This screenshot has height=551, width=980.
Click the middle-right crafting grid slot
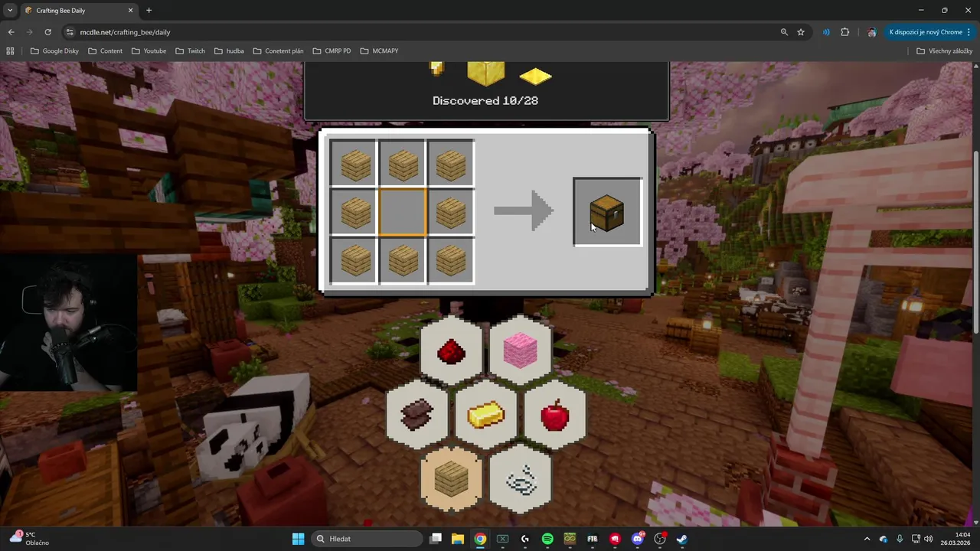(451, 212)
